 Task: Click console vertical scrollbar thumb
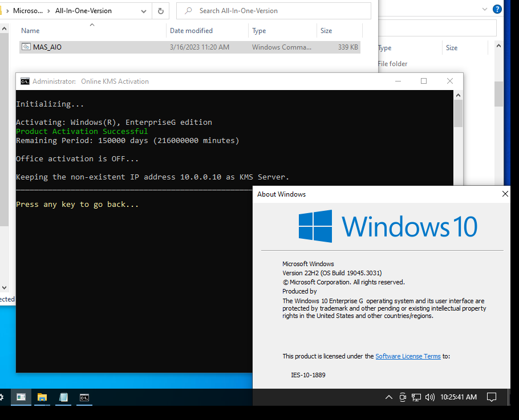tap(458, 113)
